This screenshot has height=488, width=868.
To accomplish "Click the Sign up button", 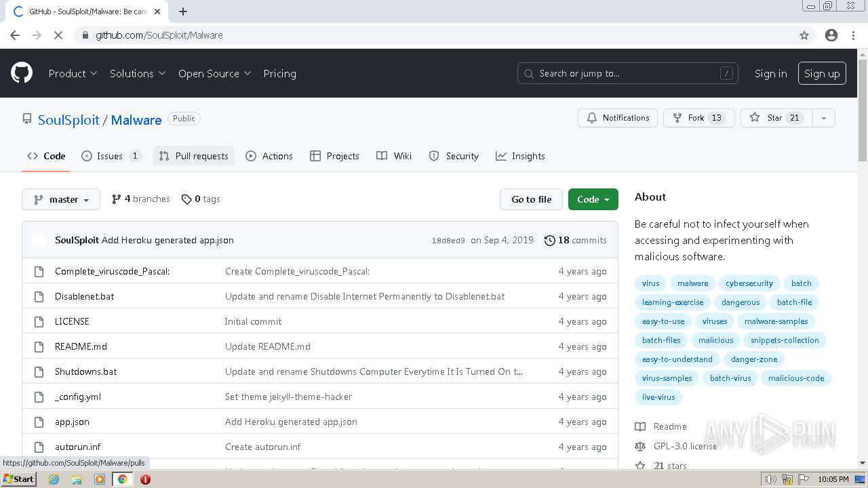I will coord(822,73).
